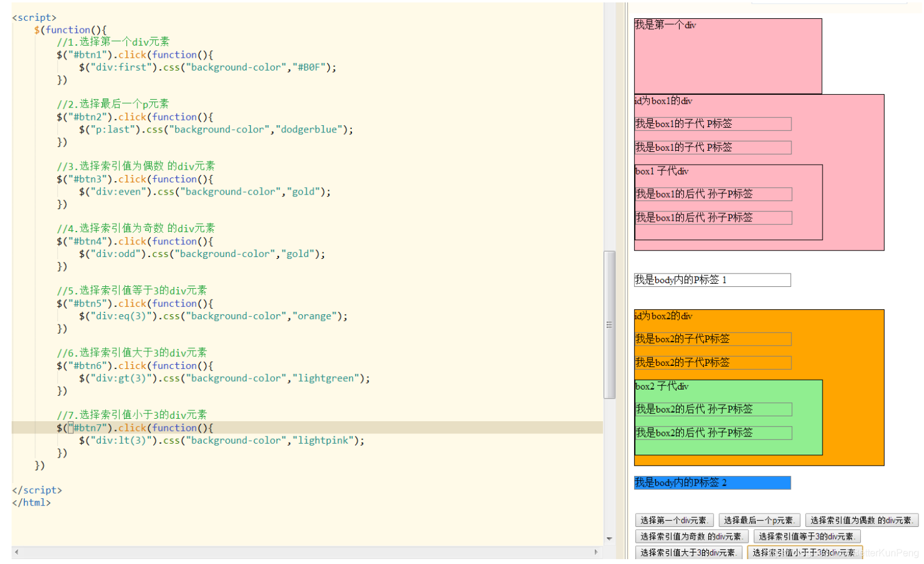Click the comment //1.选择第一个div元素
924x564 pixels.
click(x=113, y=42)
